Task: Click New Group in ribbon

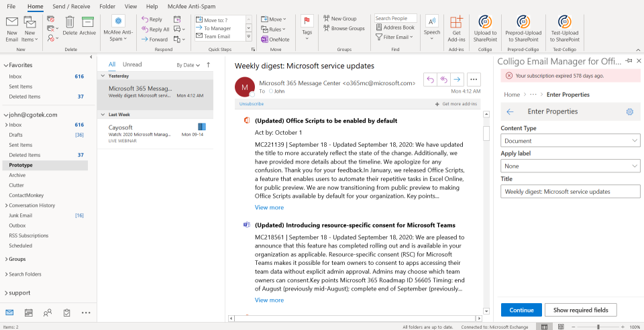Action: pyautogui.click(x=339, y=19)
